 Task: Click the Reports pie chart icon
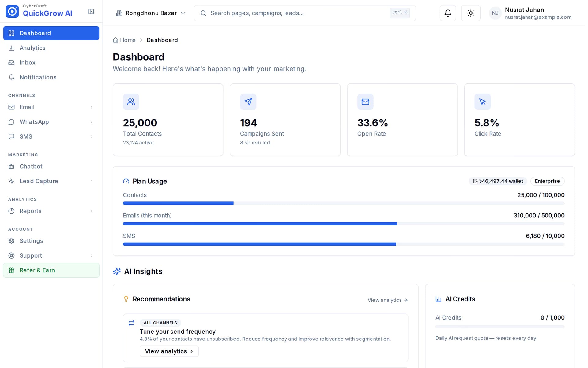click(x=11, y=211)
